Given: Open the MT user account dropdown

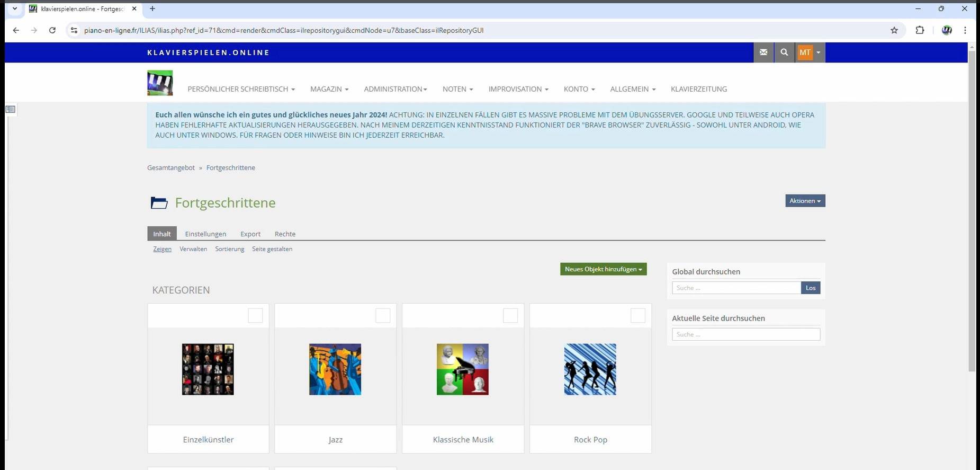Looking at the screenshot, I should [810, 52].
